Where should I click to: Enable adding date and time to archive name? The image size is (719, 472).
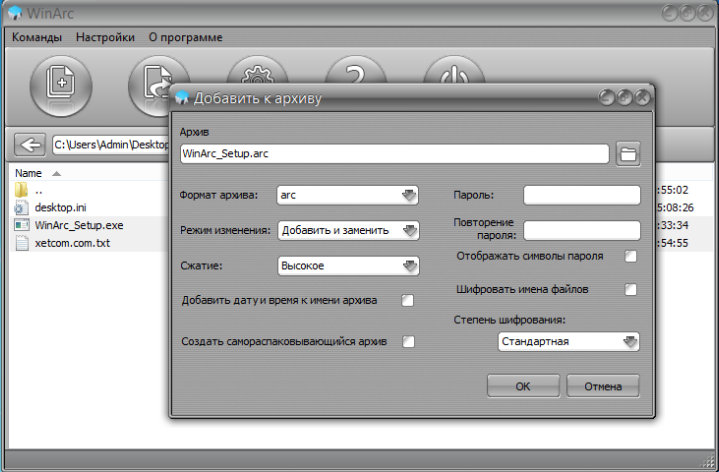click(408, 300)
